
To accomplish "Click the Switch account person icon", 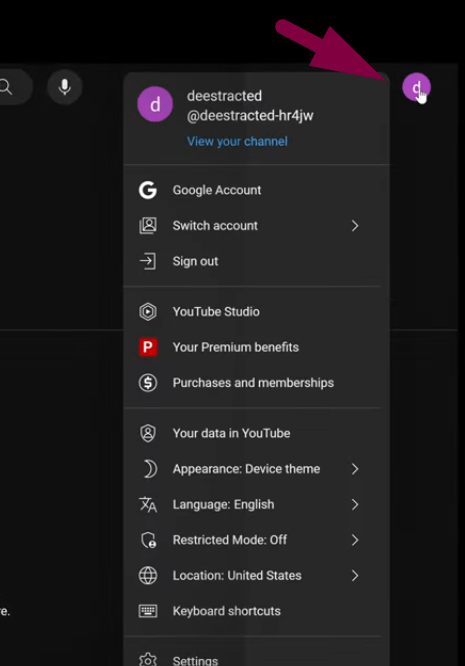I will 148,226.
